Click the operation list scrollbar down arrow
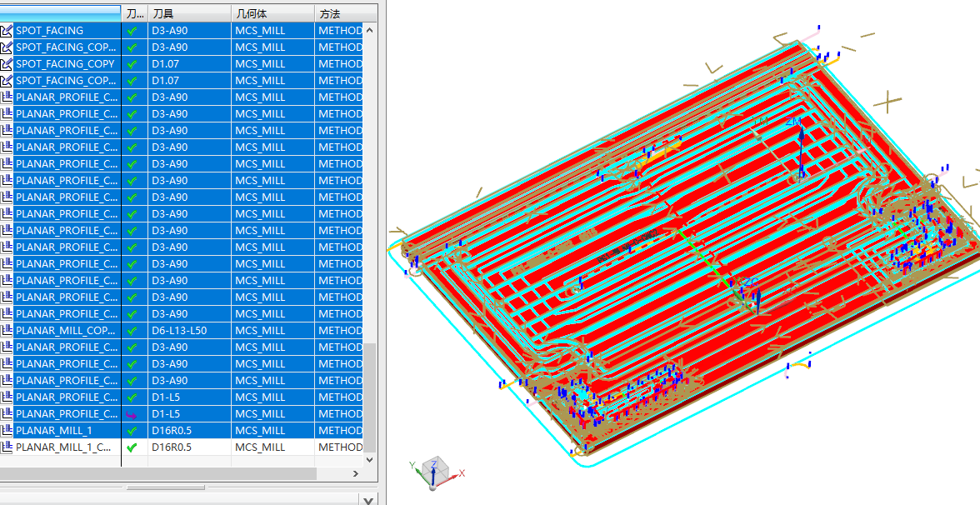 click(369, 459)
